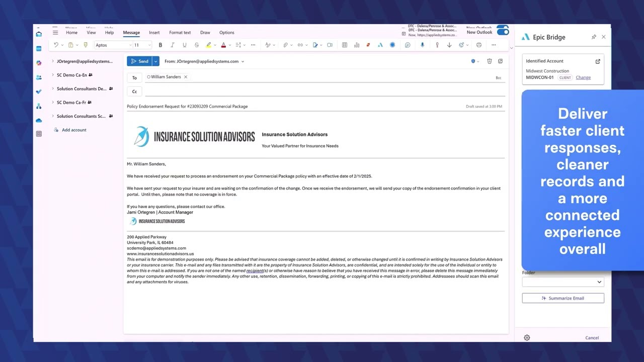Click the undo arrow icon

point(56,45)
